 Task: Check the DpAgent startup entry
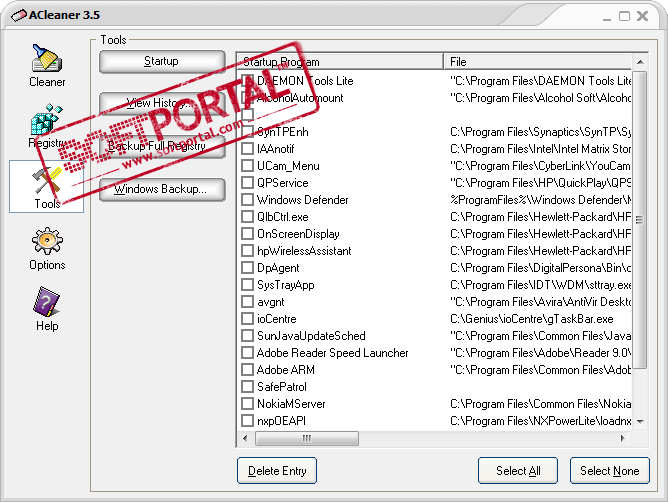pos(248,268)
